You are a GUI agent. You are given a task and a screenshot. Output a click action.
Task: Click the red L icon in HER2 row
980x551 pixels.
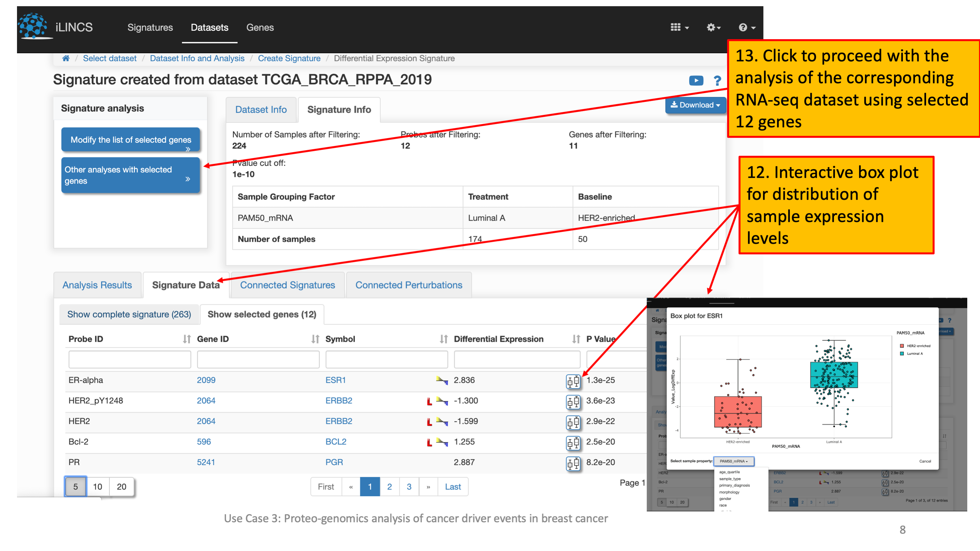coord(429,422)
